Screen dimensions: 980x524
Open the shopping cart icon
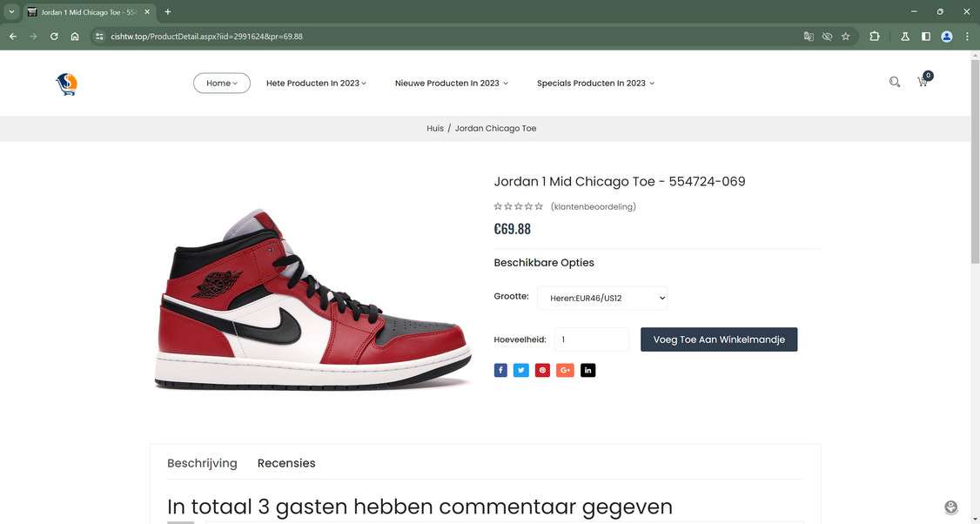tap(923, 82)
